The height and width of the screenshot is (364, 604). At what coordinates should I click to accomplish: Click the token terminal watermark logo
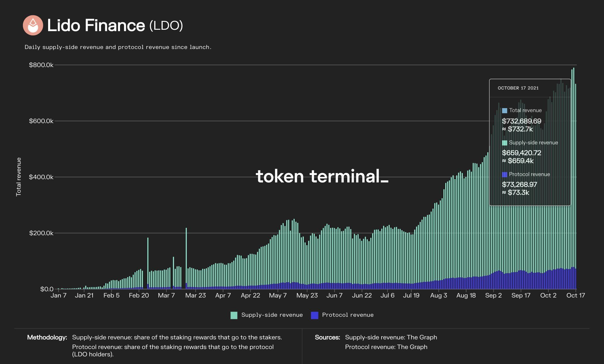coord(322,176)
